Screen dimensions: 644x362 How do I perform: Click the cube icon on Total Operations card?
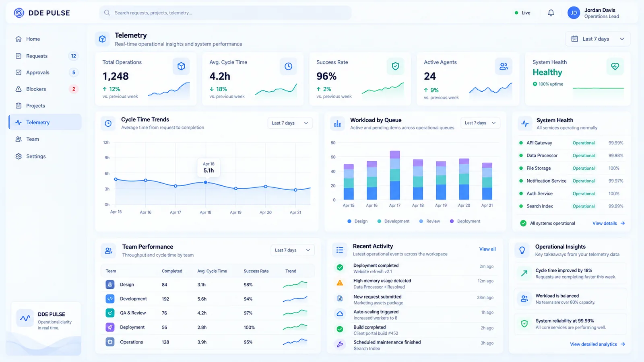click(181, 66)
